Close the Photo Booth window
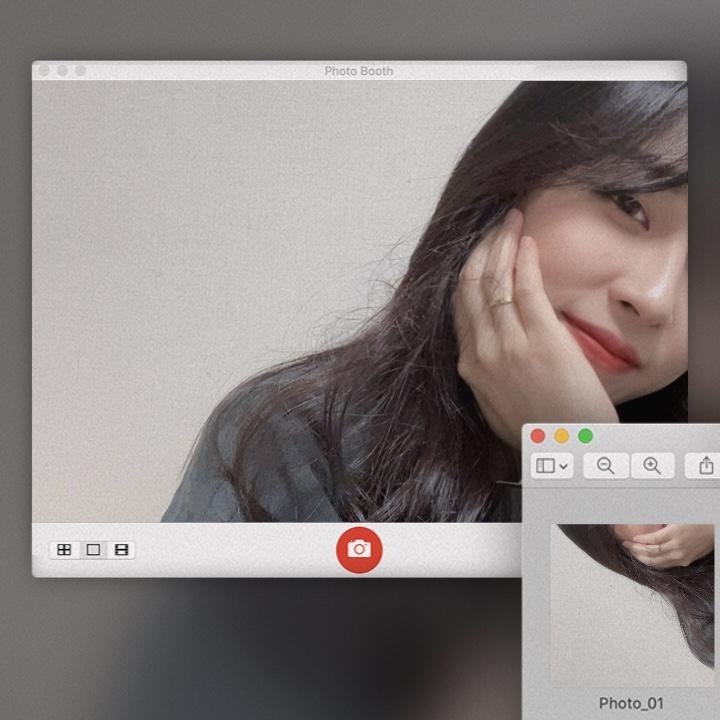Screen dimensions: 720x720 pos(44,70)
